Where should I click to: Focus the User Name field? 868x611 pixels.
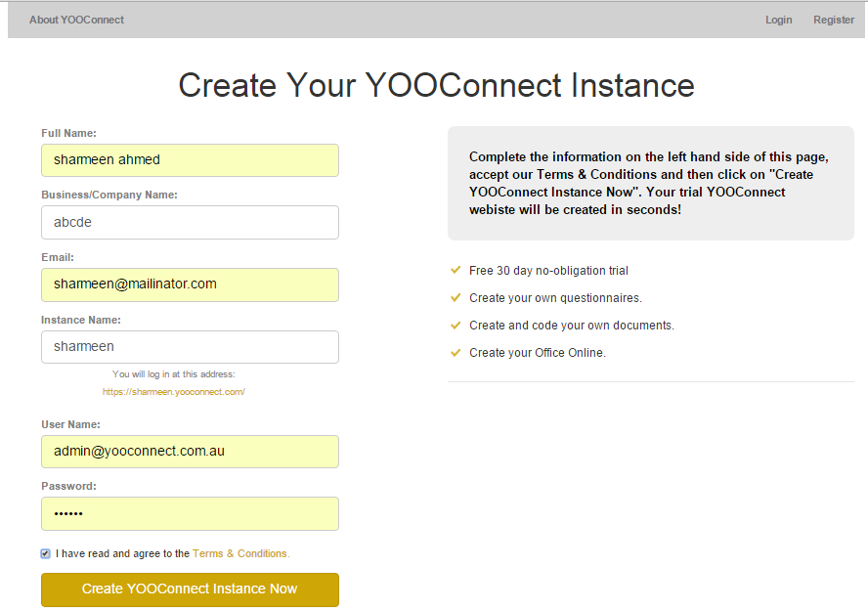point(190,452)
